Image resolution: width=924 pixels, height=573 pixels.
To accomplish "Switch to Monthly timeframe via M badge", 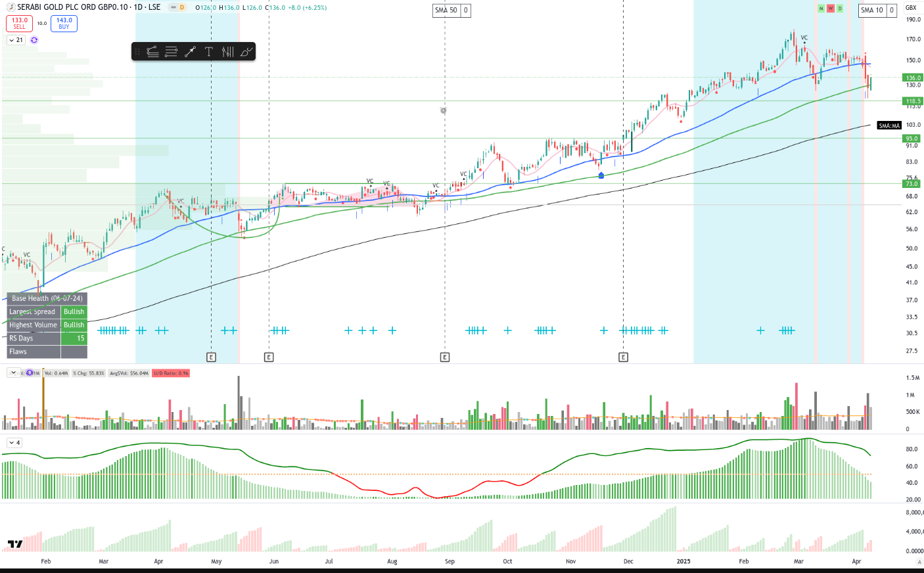I will tap(821, 9).
